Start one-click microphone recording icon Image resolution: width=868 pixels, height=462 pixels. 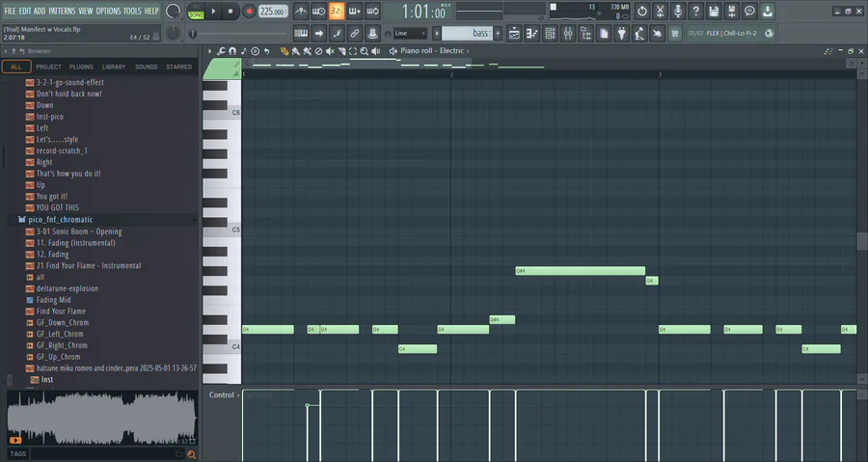pyautogui.click(x=678, y=11)
